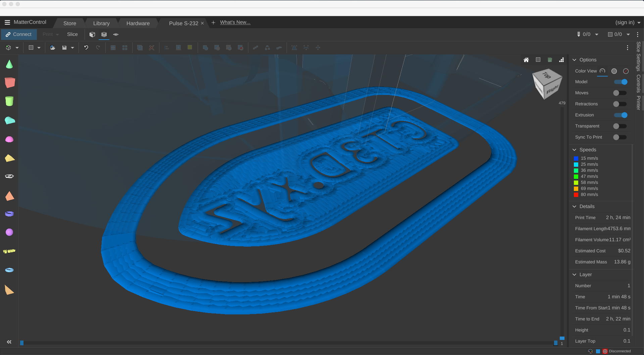The width and height of the screenshot is (644, 355).
Task: Click the Connect button
Action: pyautogui.click(x=18, y=34)
